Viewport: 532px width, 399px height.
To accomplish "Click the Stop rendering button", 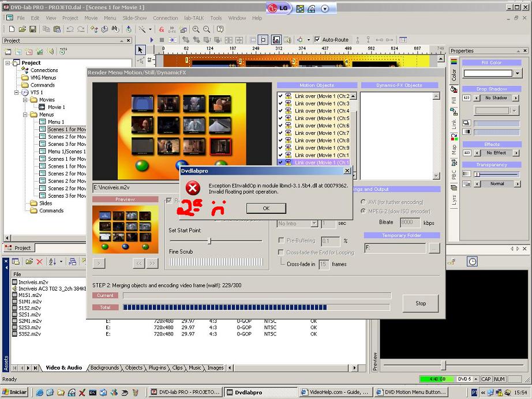I will 421,303.
